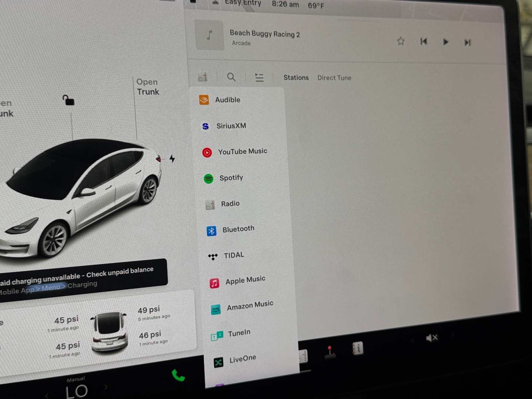Screen dimensions: 532x399
Task: Open the Audible source icon
Action: pyautogui.click(x=204, y=99)
